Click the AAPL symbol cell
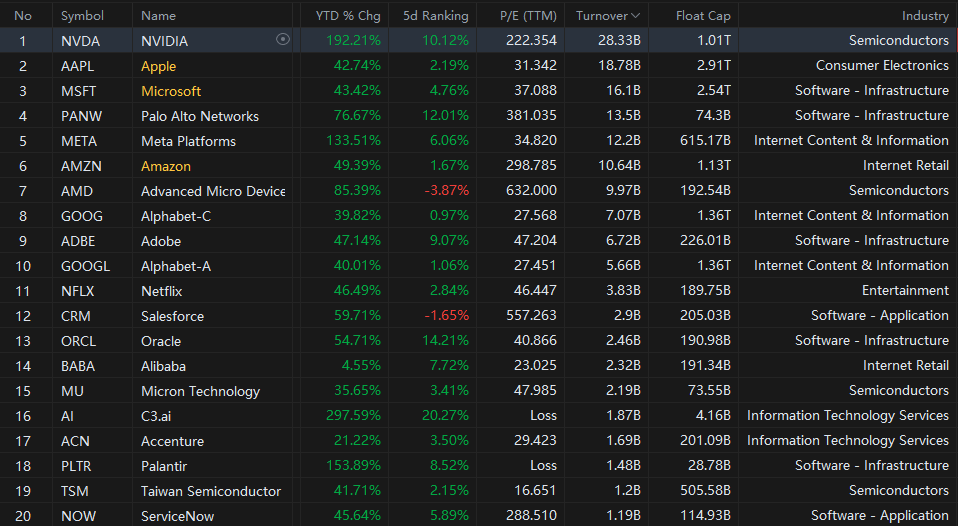The image size is (958, 526). point(77,66)
